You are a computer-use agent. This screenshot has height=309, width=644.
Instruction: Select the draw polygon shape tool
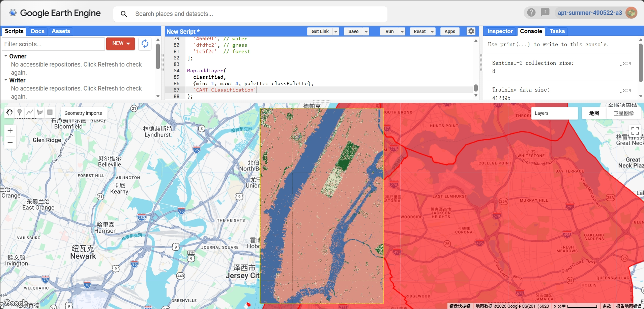click(x=40, y=112)
